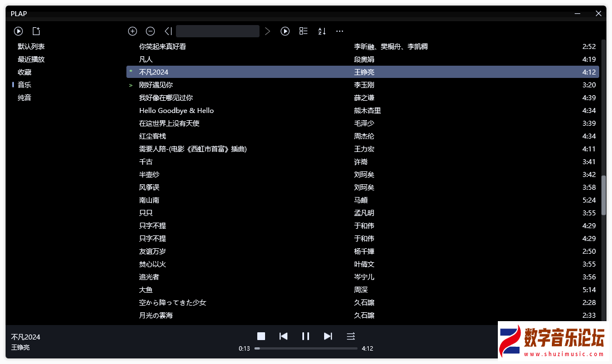Click the search-next arrow after the search box
This screenshot has width=612, height=364.
point(267,31)
